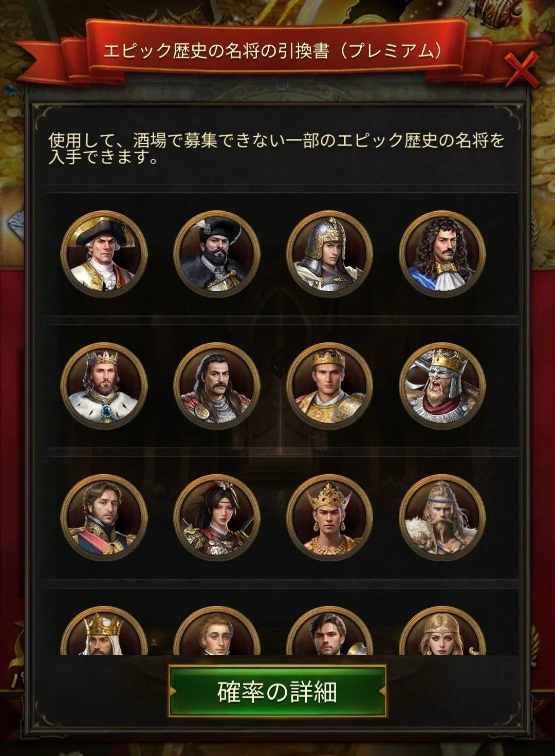Tap the bearded general in fur hat
Screen dimensions: 555x756
tap(217, 254)
